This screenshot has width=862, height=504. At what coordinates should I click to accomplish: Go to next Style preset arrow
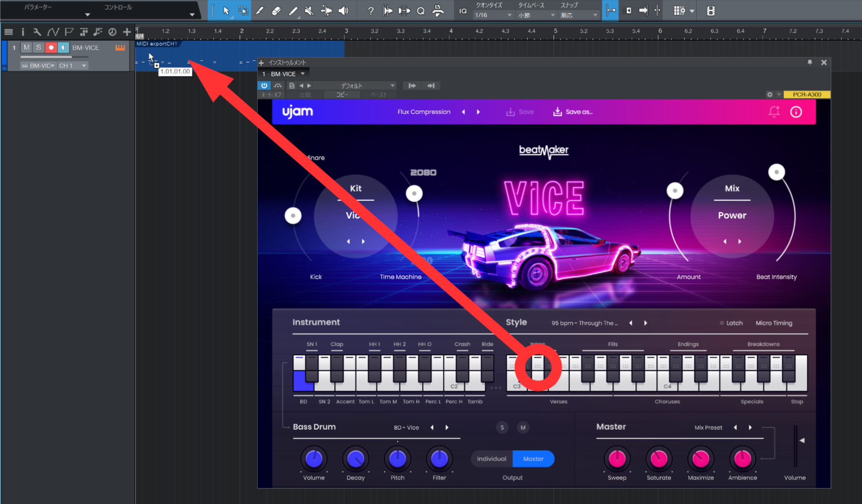point(645,323)
